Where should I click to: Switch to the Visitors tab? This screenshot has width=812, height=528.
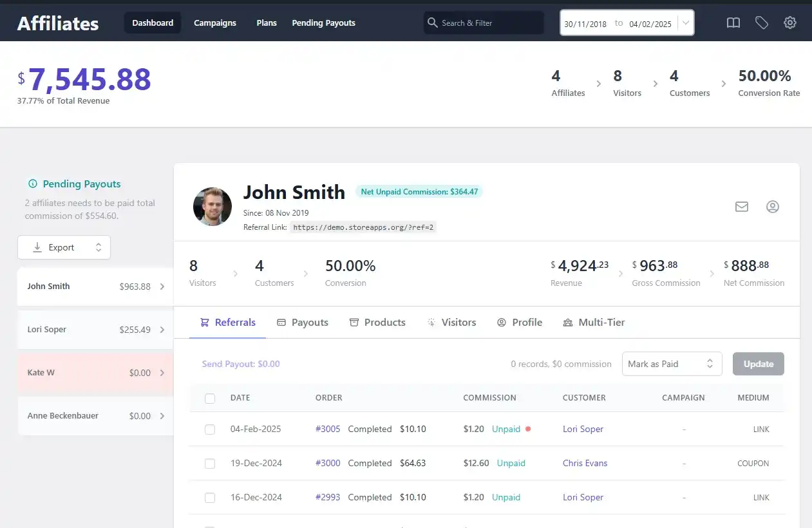pyautogui.click(x=451, y=322)
